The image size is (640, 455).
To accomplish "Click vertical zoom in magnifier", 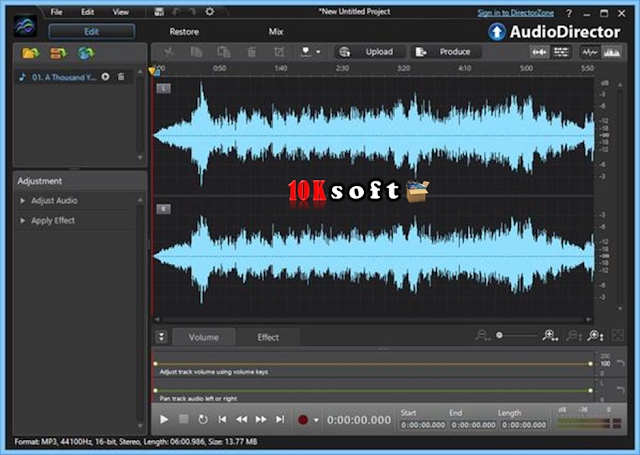I will (595, 336).
